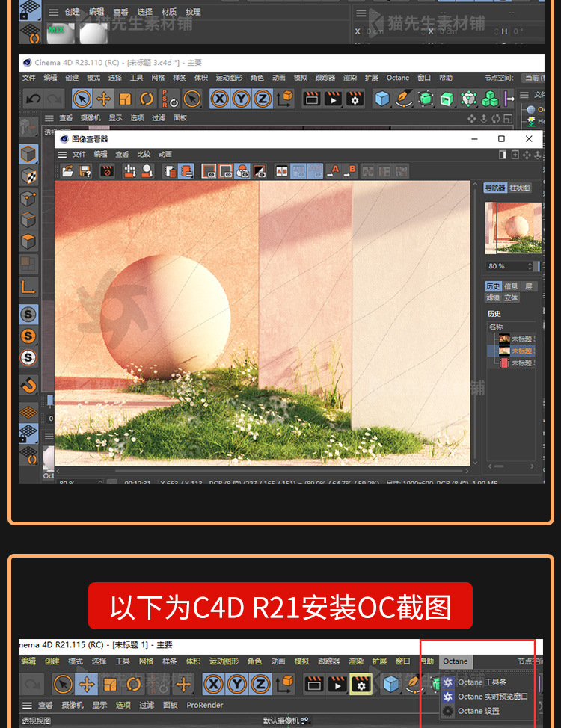561x728 pixels.
Task: Toggle the Move tool in the R21 toolbar
Action: [x=87, y=684]
